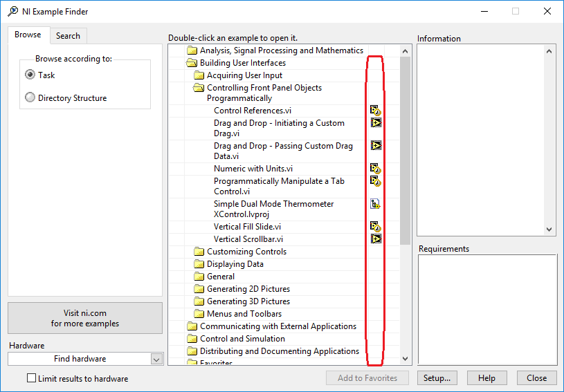Select Simple Dual Mode Thermometer XControl.lvproj
Image resolution: width=564 pixels, height=392 pixels.
click(274, 209)
